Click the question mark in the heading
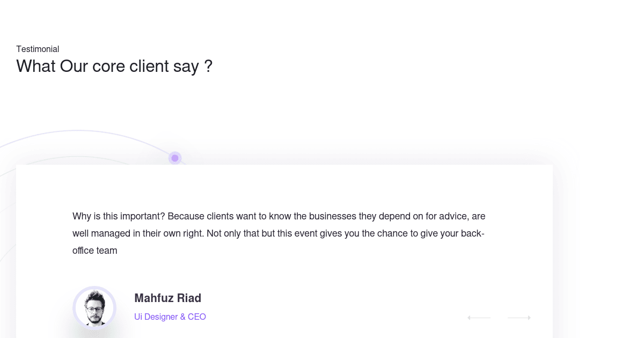 208,67
